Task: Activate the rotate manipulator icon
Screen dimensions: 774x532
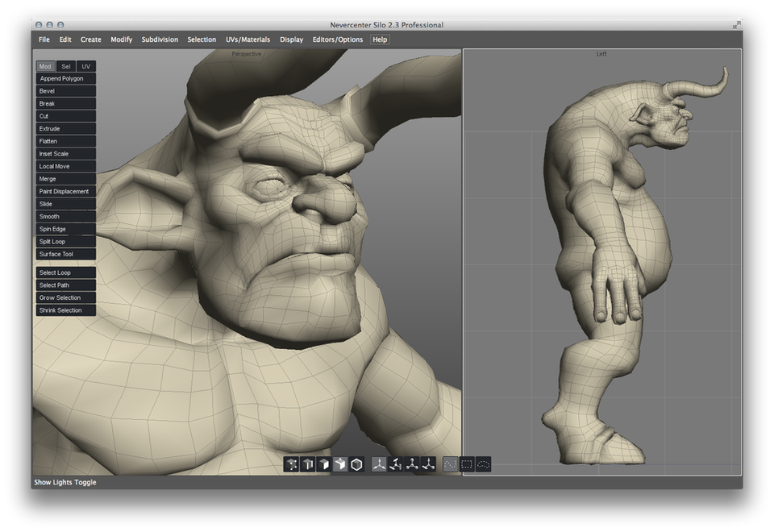Action: tap(395, 464)
